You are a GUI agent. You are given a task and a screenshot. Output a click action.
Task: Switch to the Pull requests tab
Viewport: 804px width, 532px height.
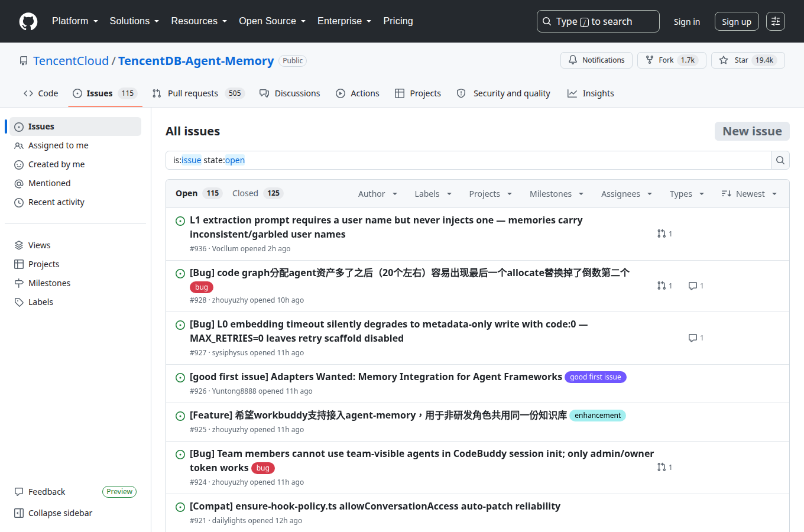(199, 93)
